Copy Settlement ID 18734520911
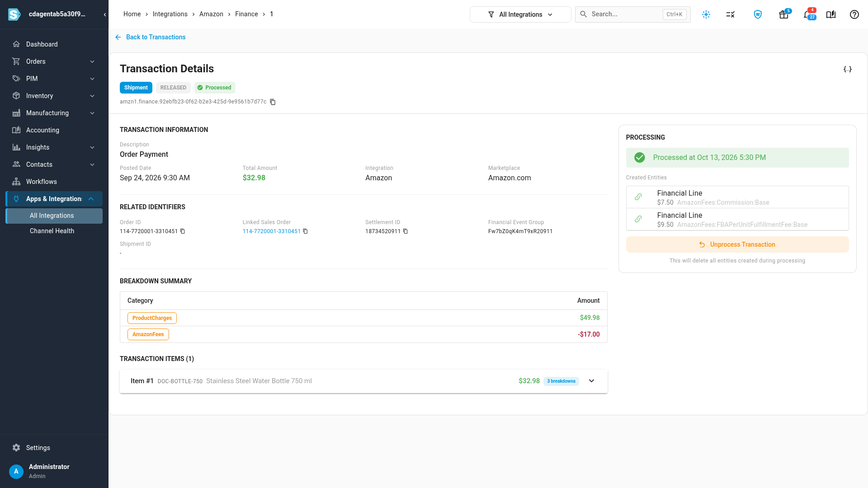Image resolution: width=868 pixels, height=488 pixels. coord(406,231)
